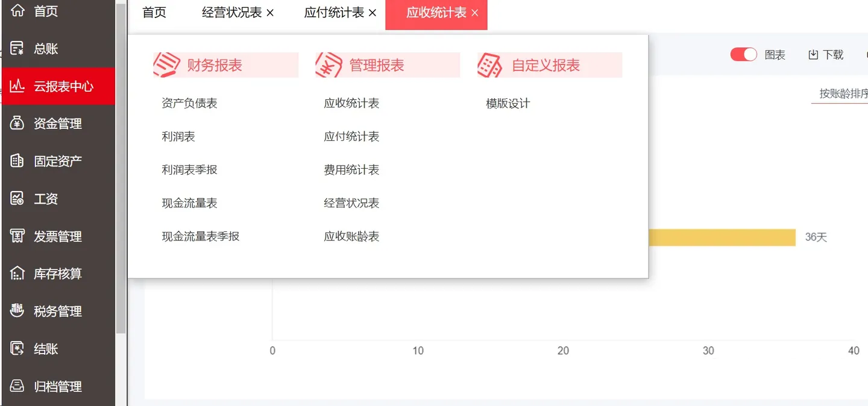Image resolution: width=868 pixels, height=406 pixels.
Task: Click the 财务报表 header icon
Action: point(167,65)
